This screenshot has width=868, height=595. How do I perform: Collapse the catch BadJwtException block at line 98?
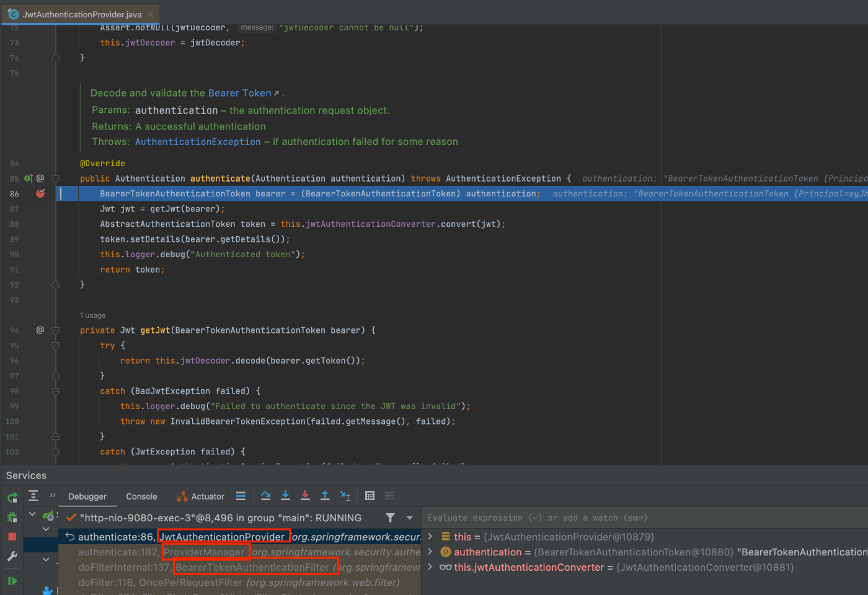tap(56, 391)
